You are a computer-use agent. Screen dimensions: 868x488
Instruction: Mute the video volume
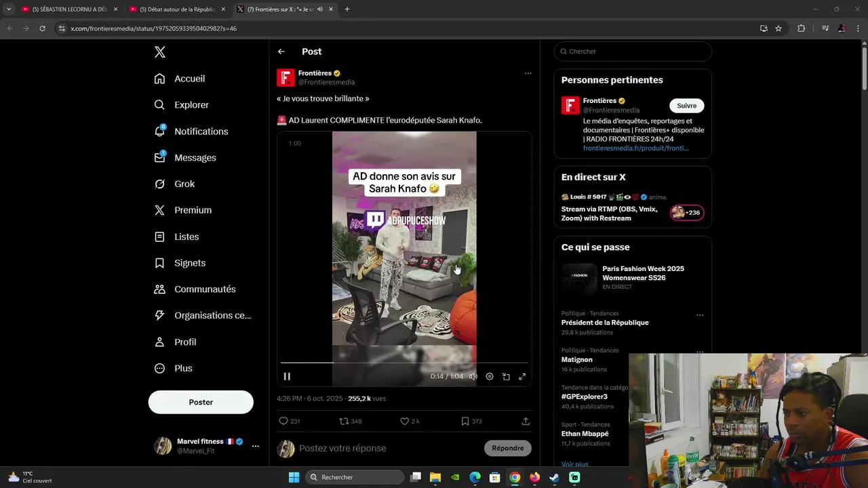click(x=473, y=376)
